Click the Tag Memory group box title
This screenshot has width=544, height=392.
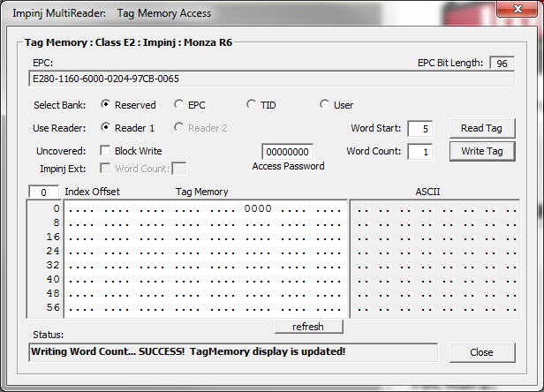coord(128,42)
